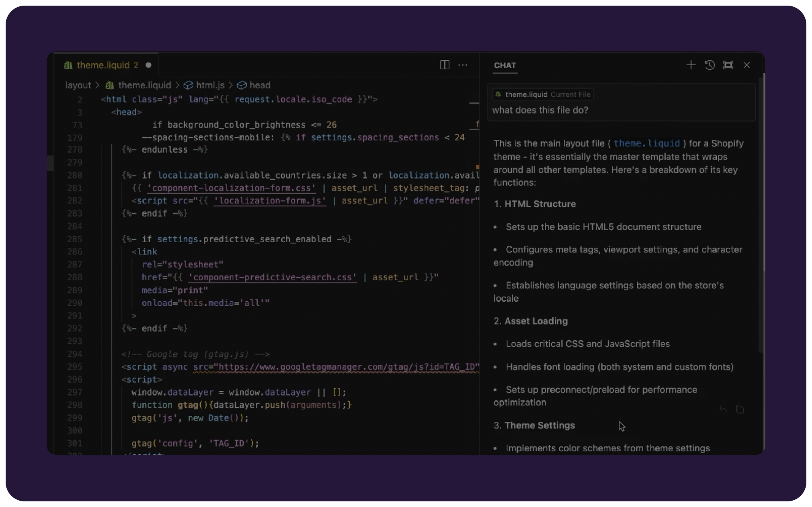
Task: Click the reply arrow icon in chat
Action: (x=723, y=409)
